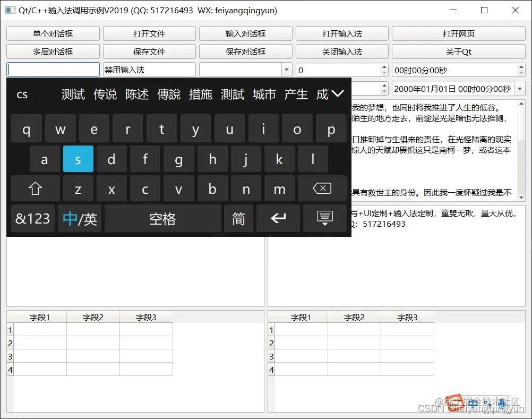Select candidate word 陈述
This screenshot has width=532, height=419.
[x=137, y=95]
